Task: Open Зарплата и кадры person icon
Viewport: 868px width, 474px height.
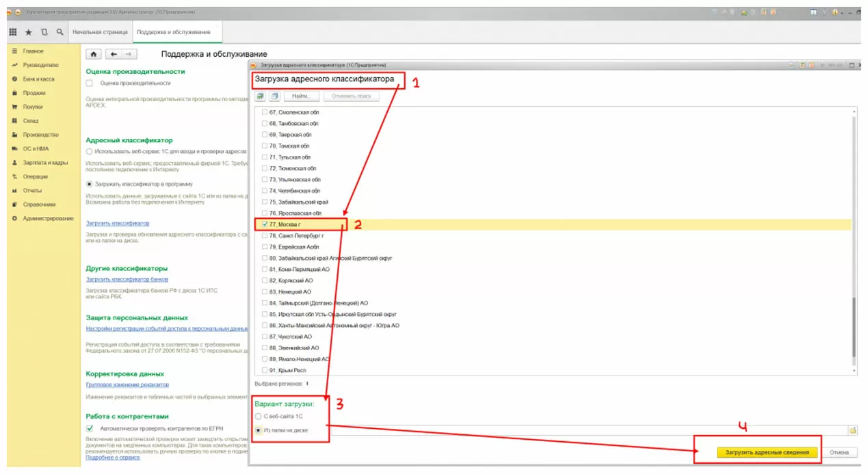Action: pos(14,163)
